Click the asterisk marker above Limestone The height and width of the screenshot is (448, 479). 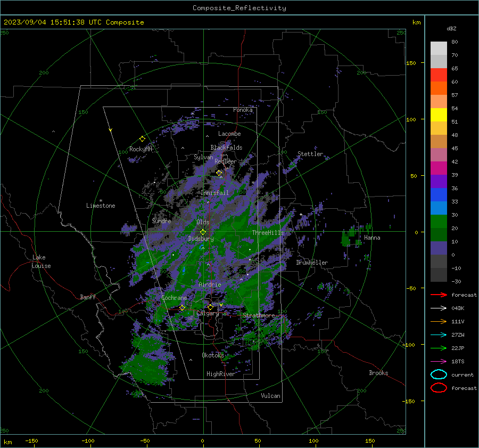pos(101,201)
